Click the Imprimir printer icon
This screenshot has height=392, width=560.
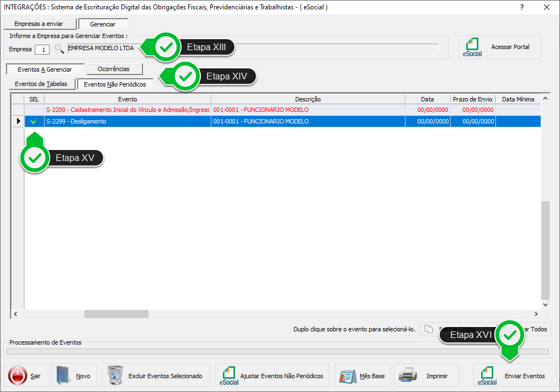pyautogui.click(x=408, y=376)
